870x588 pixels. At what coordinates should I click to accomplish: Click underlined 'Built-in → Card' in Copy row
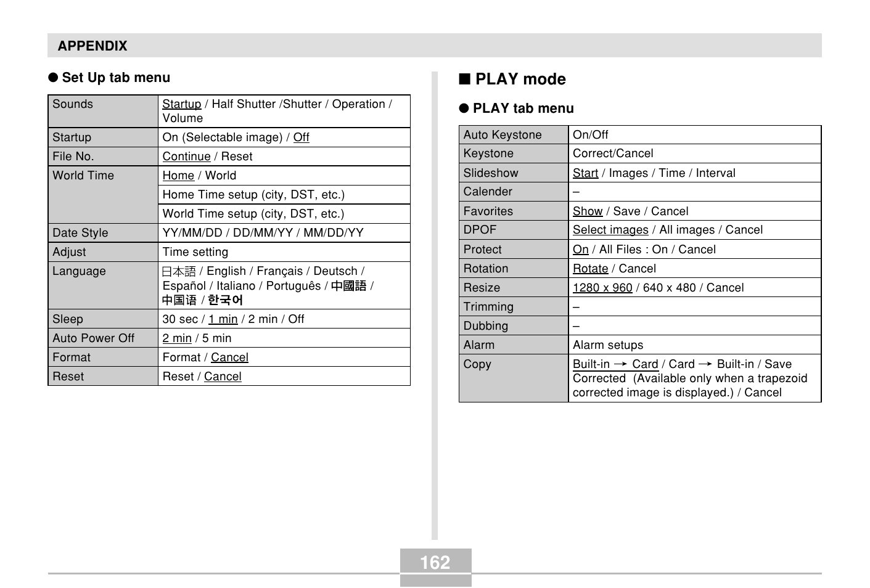(615, 364)
